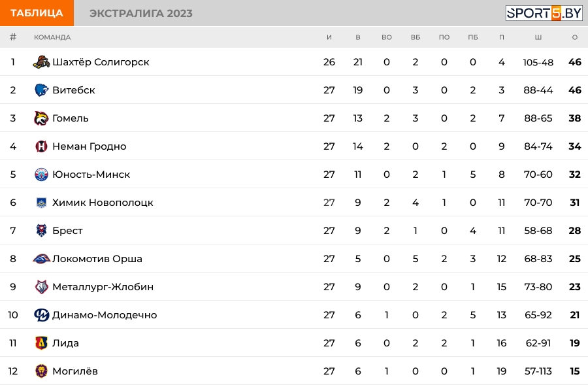
Task: Click the Динамо-Молодечно logo
Action: (41, 315)
